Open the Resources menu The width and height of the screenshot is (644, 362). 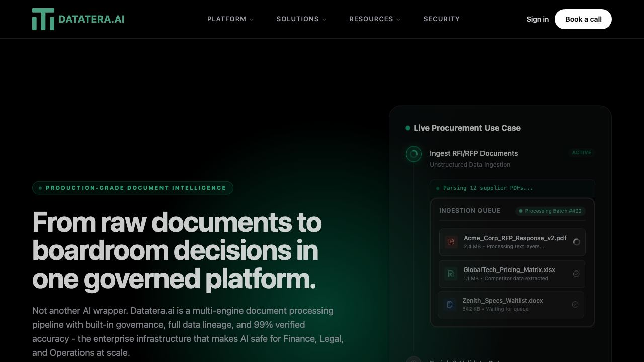coord(375,19)
